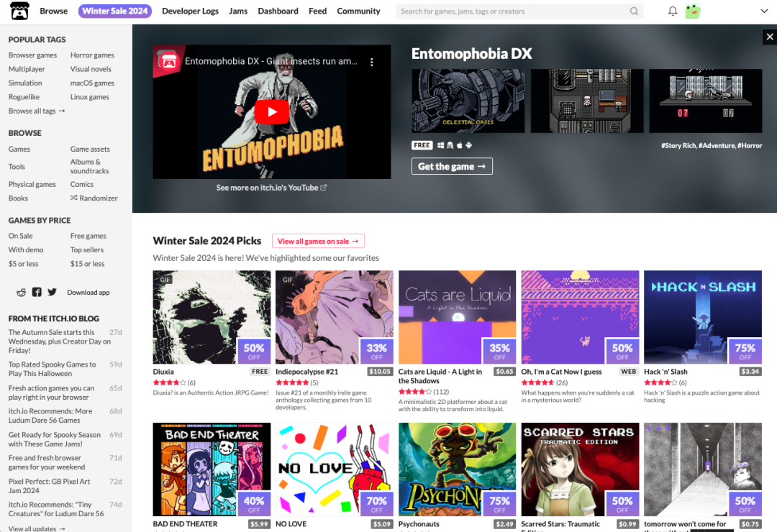Open BAD END THEATER cover image
Screen dimensions: 777x532
[x=212, y=469]
